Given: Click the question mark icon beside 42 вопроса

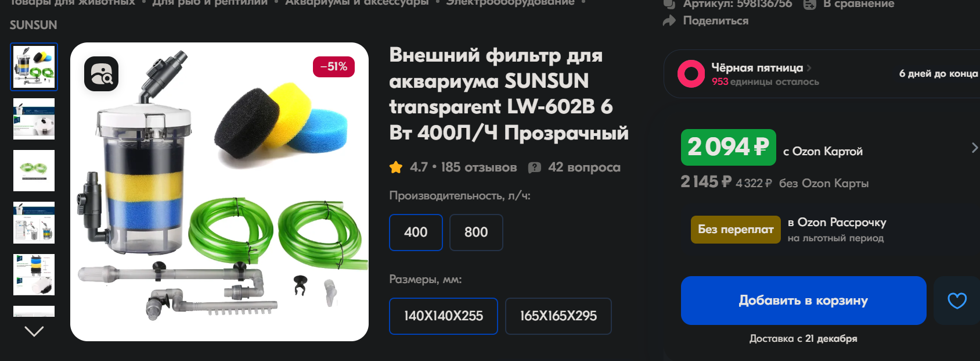Looking at the screenshot, I should pos(534,167).
